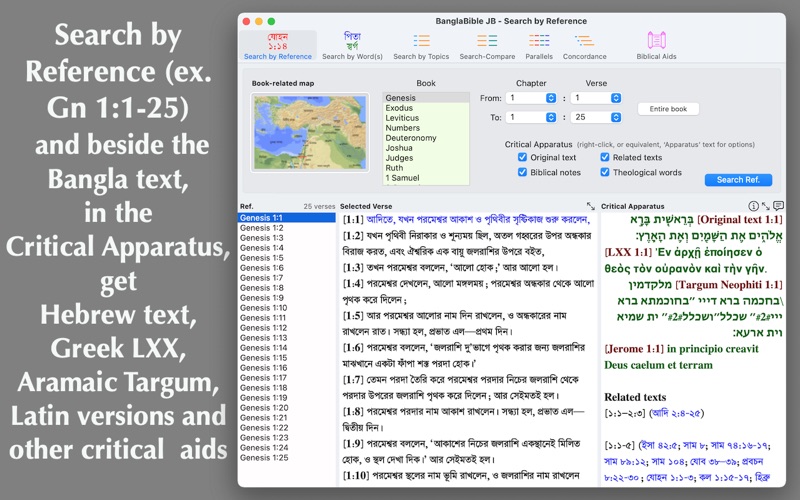Select Genesis 1:10 reference
Screen dimensions: 800x500
(287, 308)
